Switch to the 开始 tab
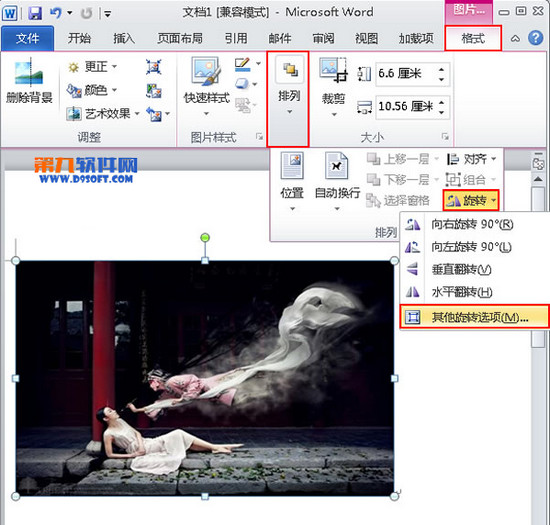This screenshot has height=525, width=550. 79,38
